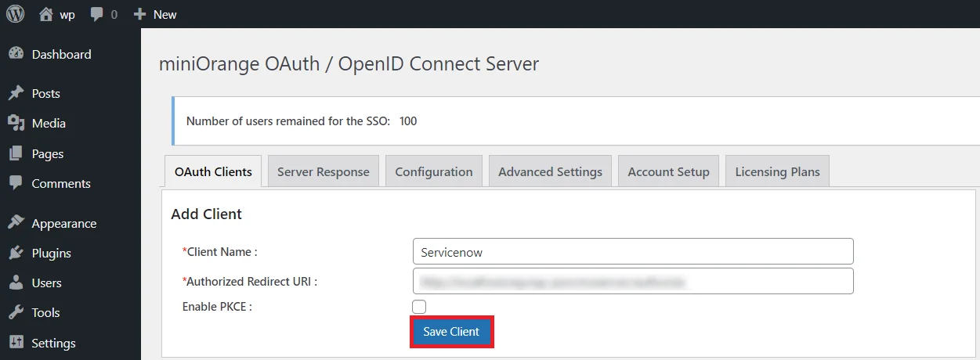Click the Posts pushpin icon
Viewport: 980px width, 360px height.
pyautogui.click(x=16, y=93)
